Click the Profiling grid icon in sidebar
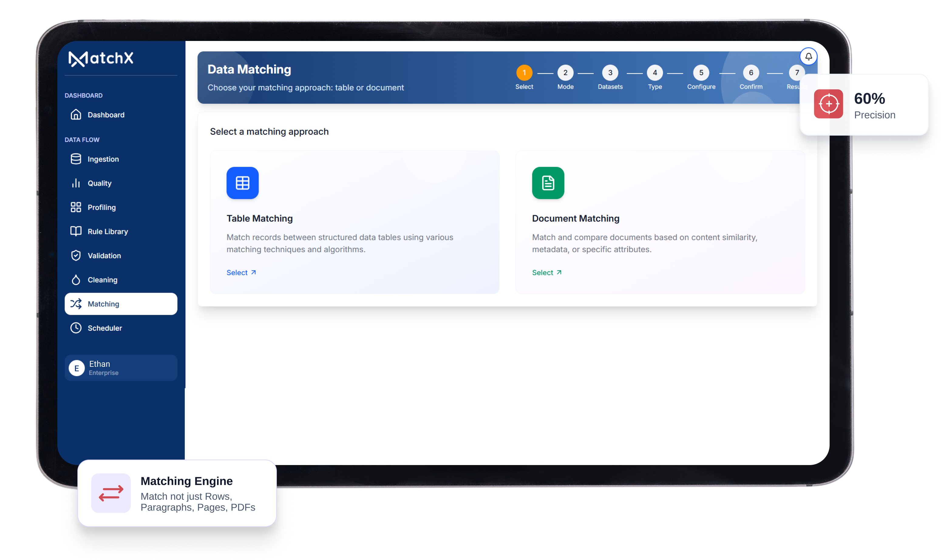This screenshot has width=941, height=560. [x=76, y=207]
